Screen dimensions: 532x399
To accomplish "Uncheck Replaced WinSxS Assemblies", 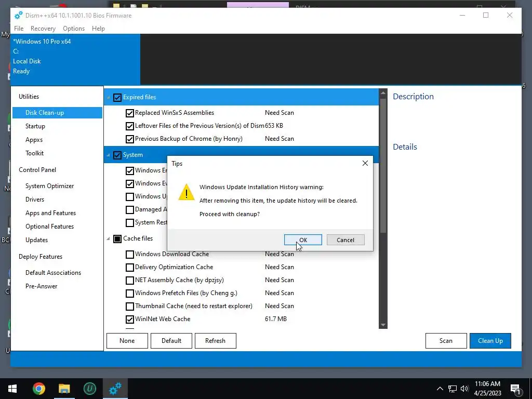I will [129, 113].
